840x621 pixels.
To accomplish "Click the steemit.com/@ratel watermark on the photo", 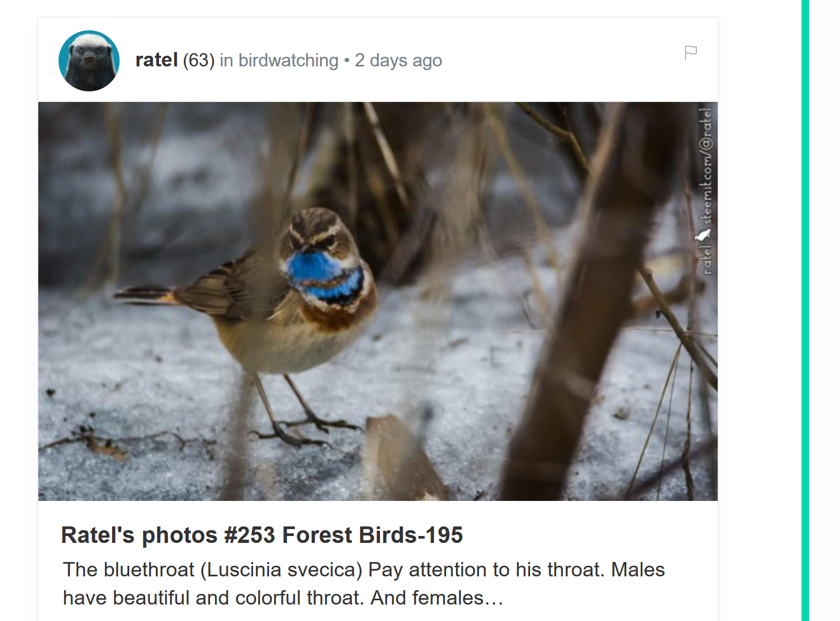I will (x=704, y=186).
